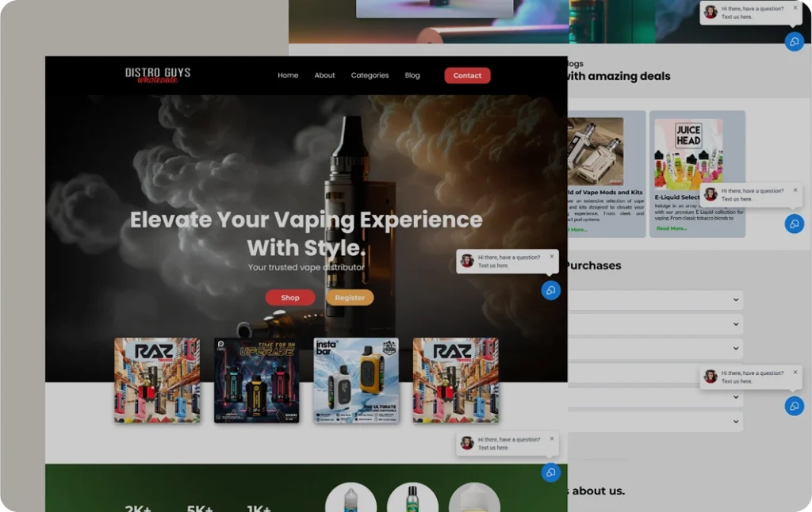Viewport: 812px width, 512px height.
Task: Click the blue chat icon next to the Juice Head card
Action: (x=794, y=224)
